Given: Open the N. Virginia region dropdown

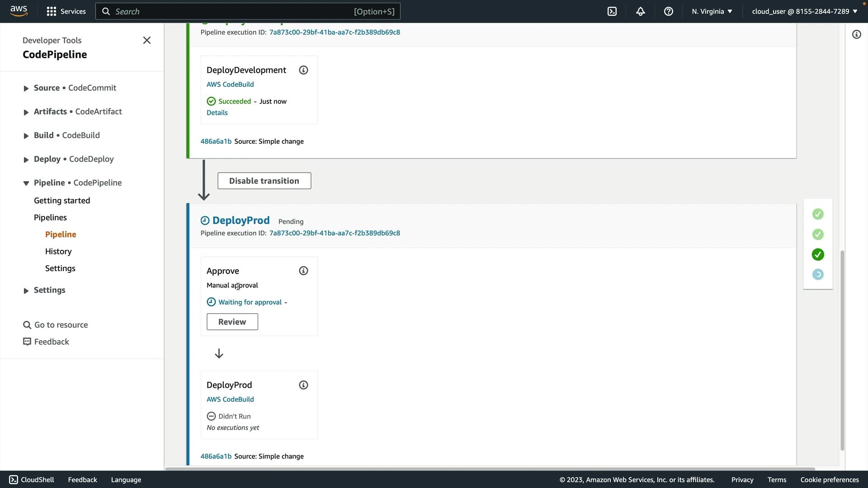Looking at the screenshot, I should point(712,11).
